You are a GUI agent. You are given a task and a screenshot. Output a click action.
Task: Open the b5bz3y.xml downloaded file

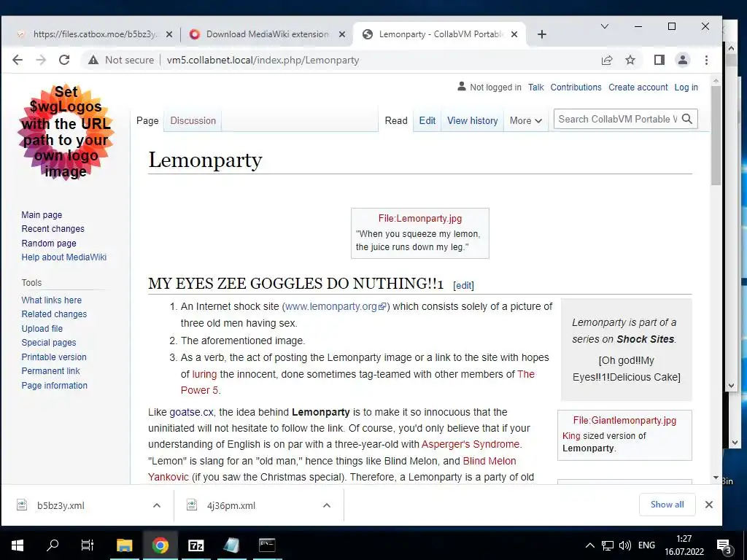[61, 506]
